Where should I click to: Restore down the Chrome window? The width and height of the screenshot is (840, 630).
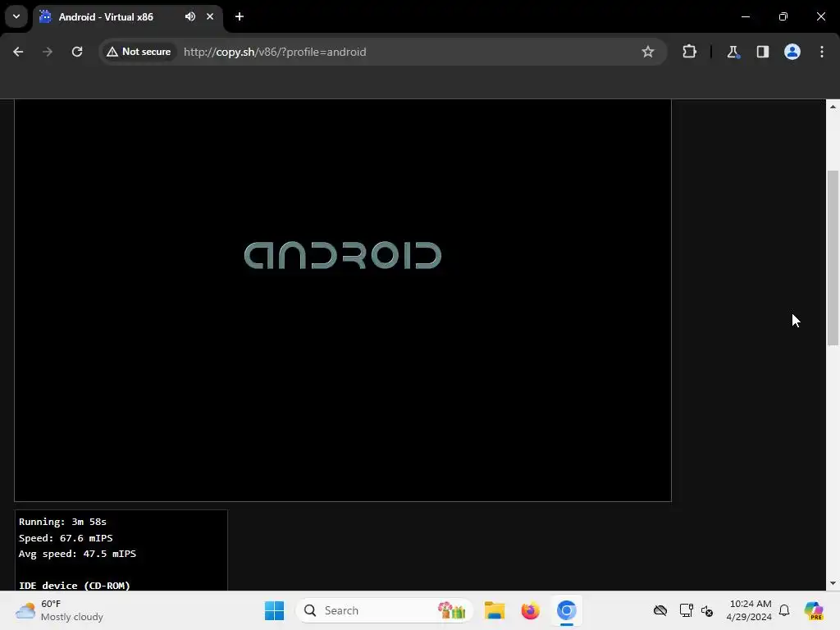point(783,16)
